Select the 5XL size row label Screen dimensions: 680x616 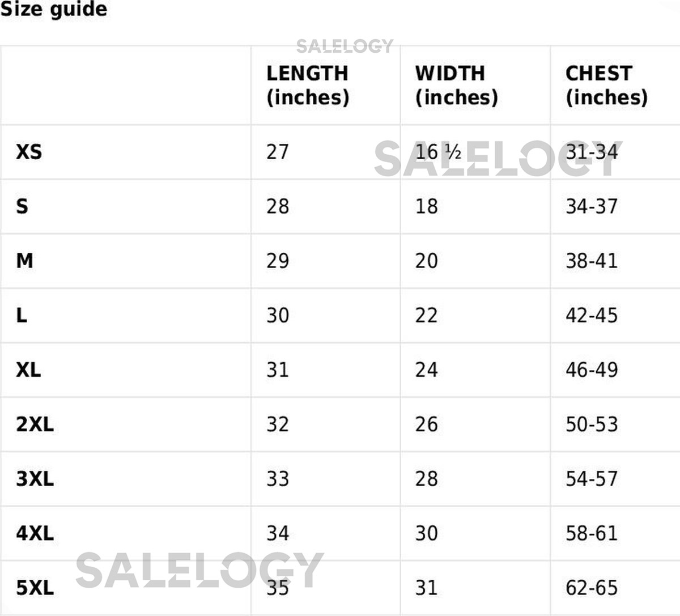(35, 588)
